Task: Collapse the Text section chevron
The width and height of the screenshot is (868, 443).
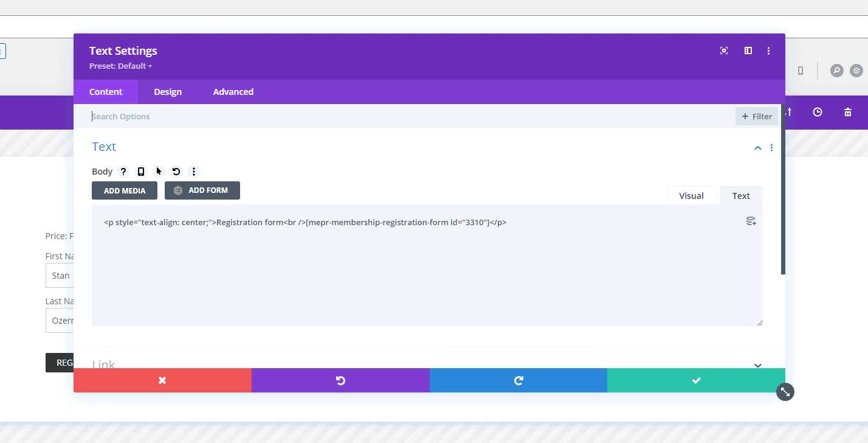Action: click(758, 147)
